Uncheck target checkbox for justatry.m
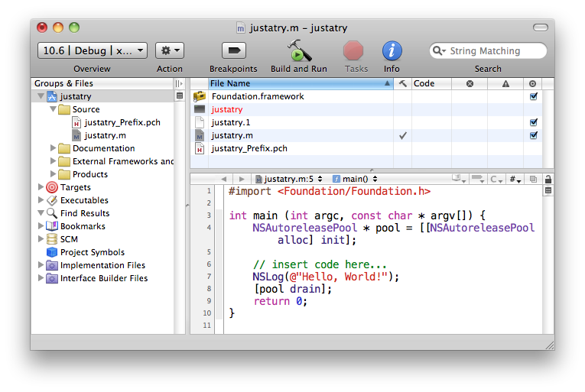Screen dimensions: 585x392 click(x=533, y=135)
